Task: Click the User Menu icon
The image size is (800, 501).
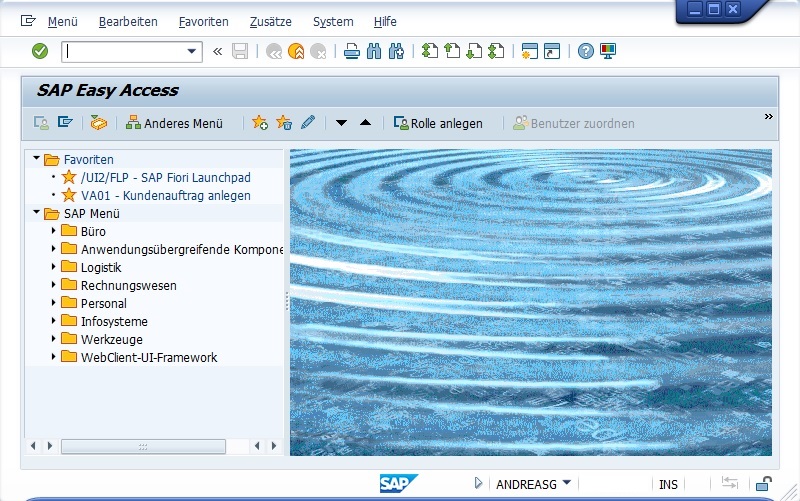Action: pos(41,123)
